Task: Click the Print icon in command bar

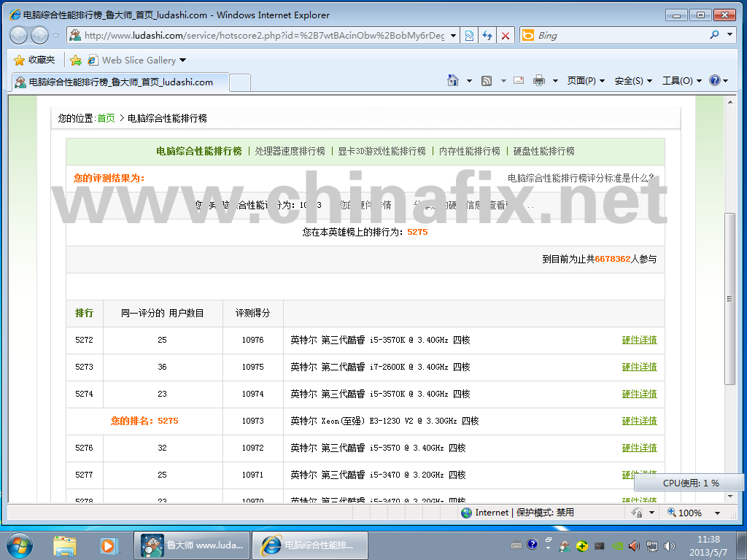Action: tap(539, 81)
